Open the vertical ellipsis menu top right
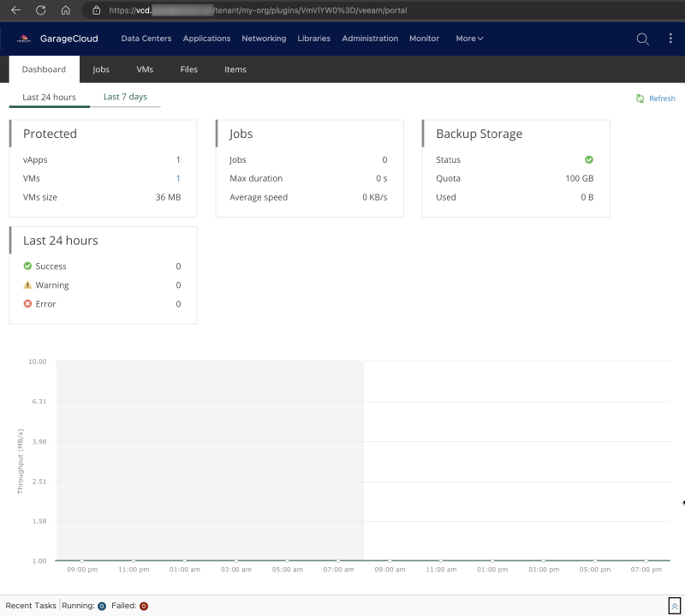Viewport: 685px width, 616px height. [670, 39]
